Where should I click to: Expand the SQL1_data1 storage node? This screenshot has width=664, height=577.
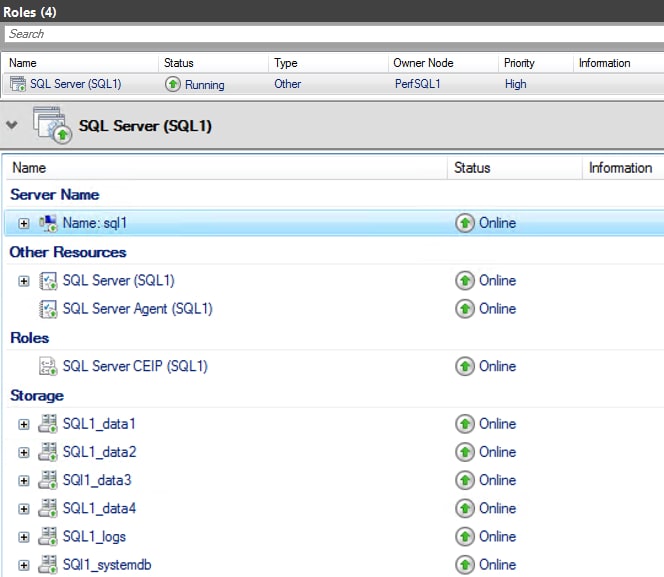(x=24, y=424)
